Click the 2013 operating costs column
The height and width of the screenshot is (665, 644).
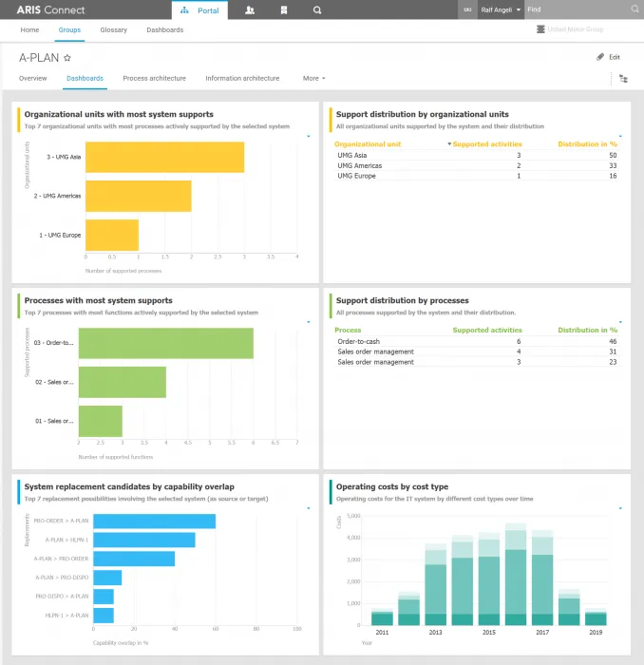(435, 584)
